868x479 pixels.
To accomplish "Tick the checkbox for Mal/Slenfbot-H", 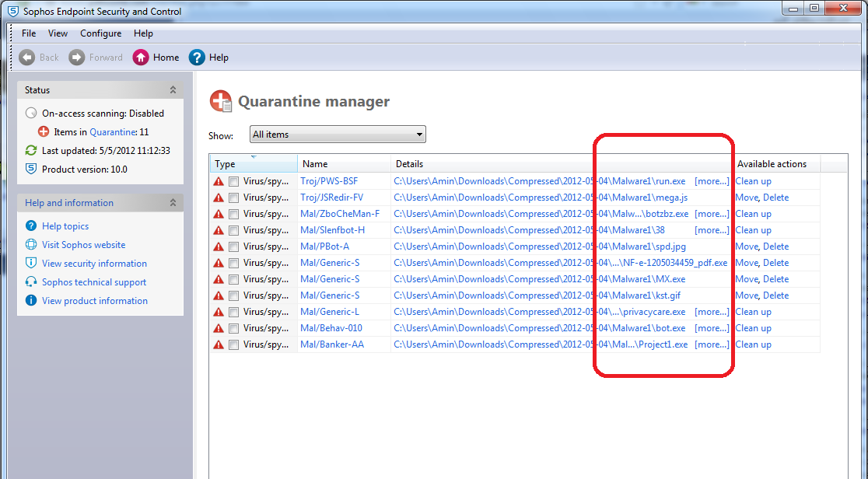I will tap(233, 230).
